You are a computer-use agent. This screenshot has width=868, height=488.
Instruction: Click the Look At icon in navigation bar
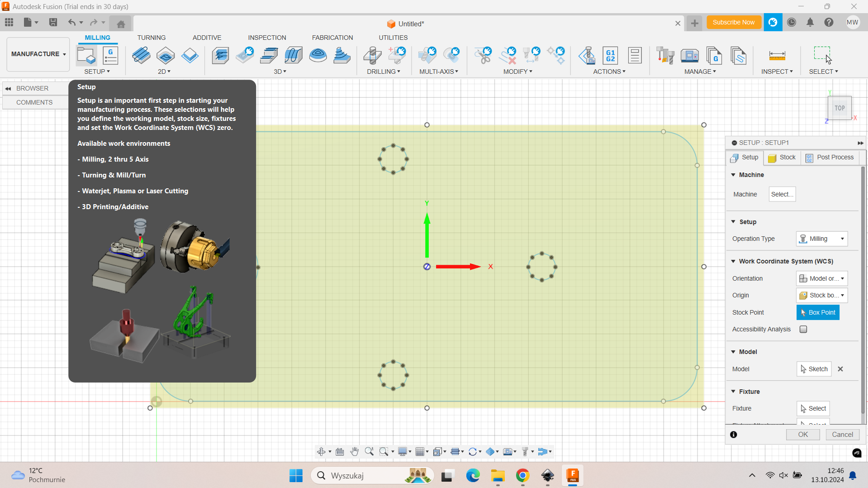(340, 451)
